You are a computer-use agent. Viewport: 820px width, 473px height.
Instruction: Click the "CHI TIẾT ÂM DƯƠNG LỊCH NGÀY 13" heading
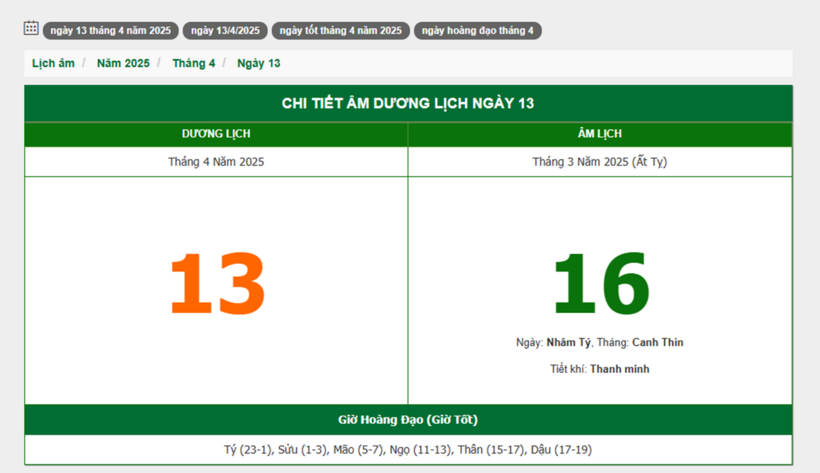(408, 104)
